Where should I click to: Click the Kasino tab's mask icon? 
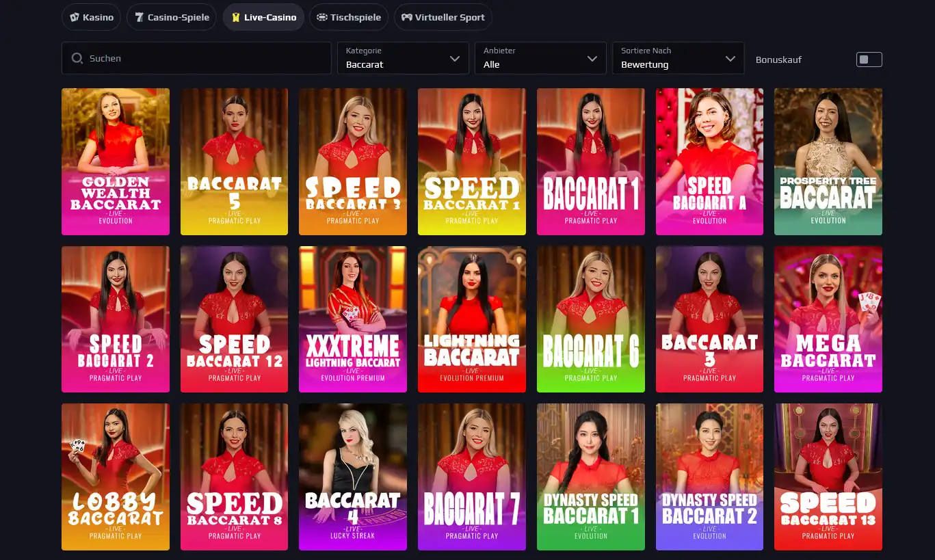pos(75,17)
